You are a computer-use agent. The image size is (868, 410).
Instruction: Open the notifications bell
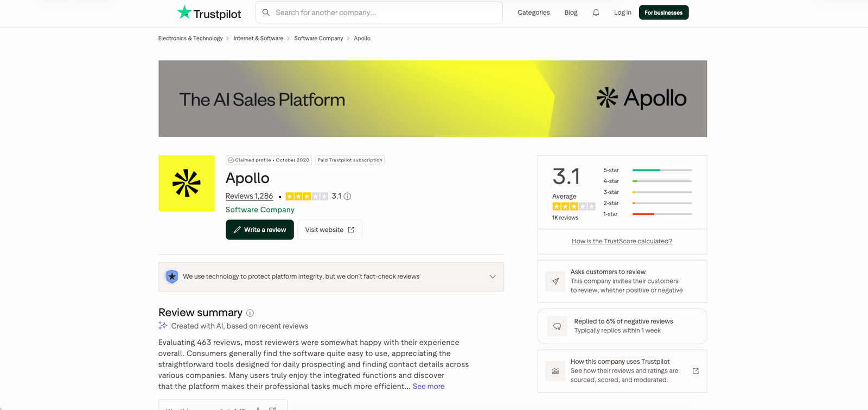596,12
